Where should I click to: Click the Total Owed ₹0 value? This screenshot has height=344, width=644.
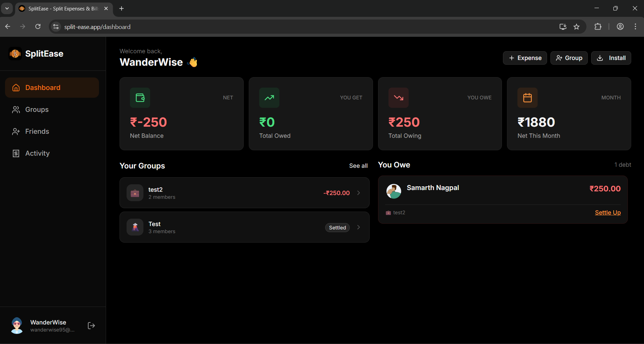click(267, 122)
